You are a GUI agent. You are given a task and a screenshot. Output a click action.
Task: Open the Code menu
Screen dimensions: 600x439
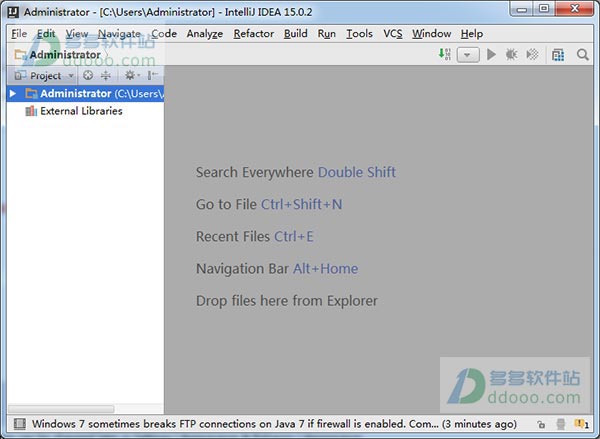[x=164, y=34]
